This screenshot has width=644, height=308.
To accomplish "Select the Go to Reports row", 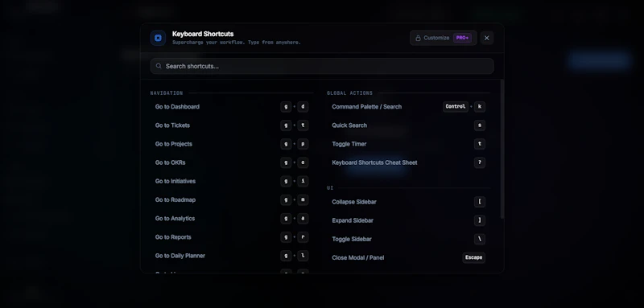I will [x=232, y=237].
